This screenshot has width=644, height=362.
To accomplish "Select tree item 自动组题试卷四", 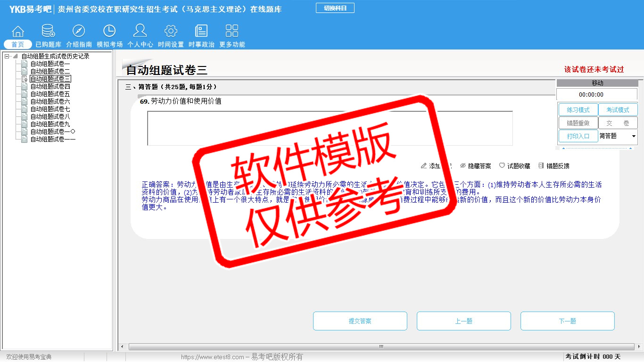I will coord(50,86).
